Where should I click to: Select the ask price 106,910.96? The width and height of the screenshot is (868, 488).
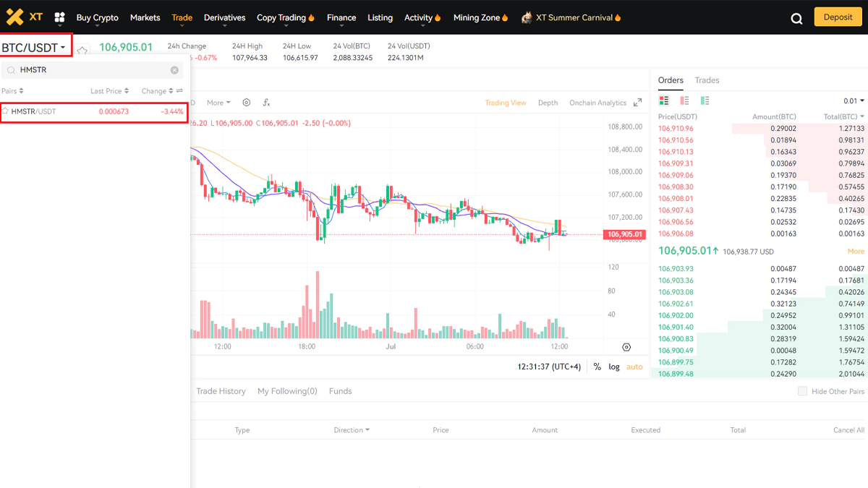click(x=676, y=129)
